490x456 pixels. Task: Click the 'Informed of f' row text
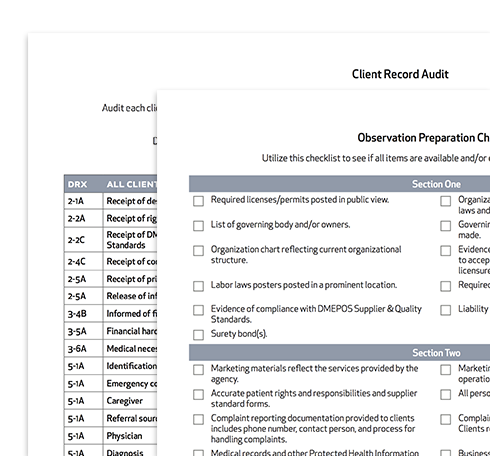point(132,314)
